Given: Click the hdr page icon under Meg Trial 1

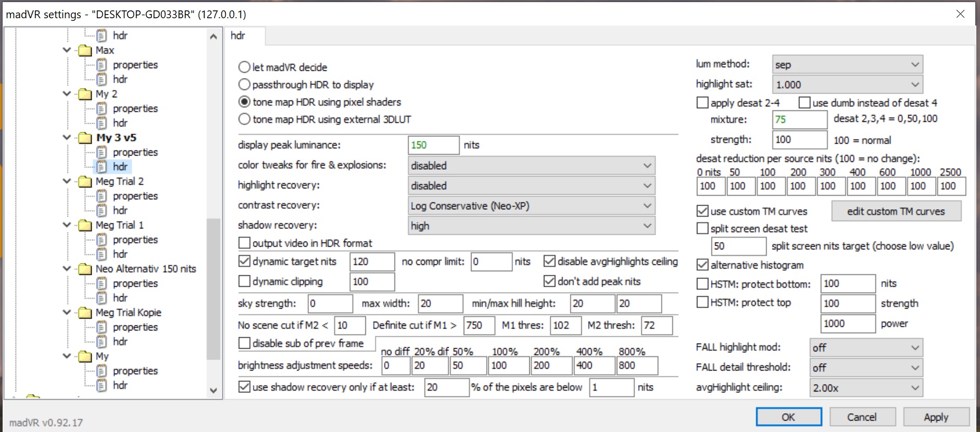Looking at the screenshot, I should pyautogui.click(x=102, y=255).
